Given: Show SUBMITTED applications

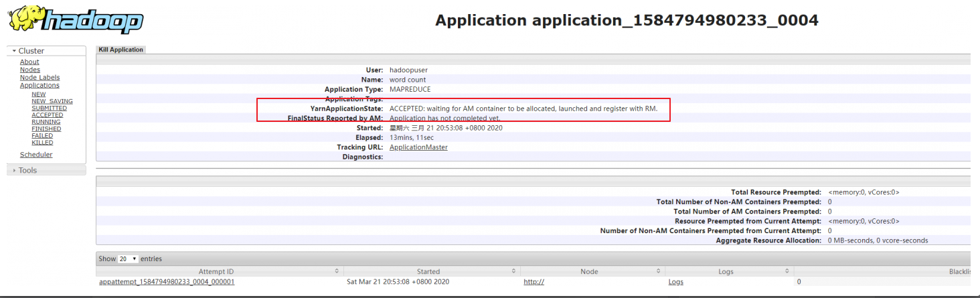Looking at the screenshot, I should (x=49, y=108).
